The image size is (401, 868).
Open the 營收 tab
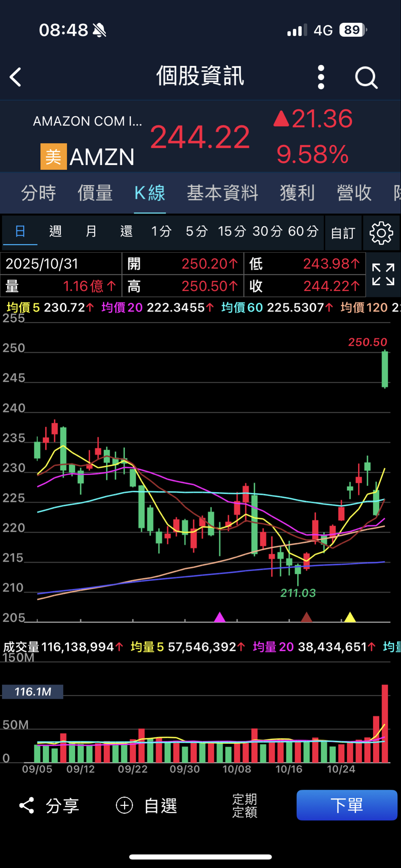(x=354, y=193)
